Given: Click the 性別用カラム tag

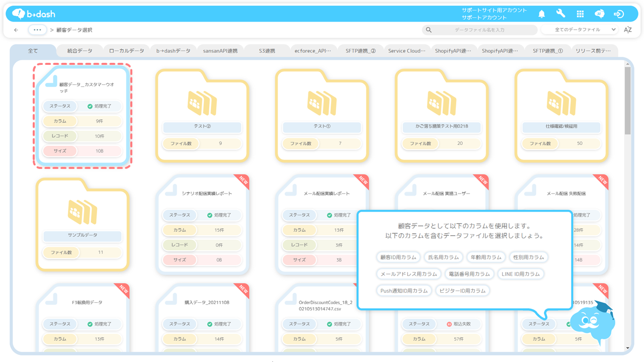Looking at the screenshot, I should click(528, 257).
